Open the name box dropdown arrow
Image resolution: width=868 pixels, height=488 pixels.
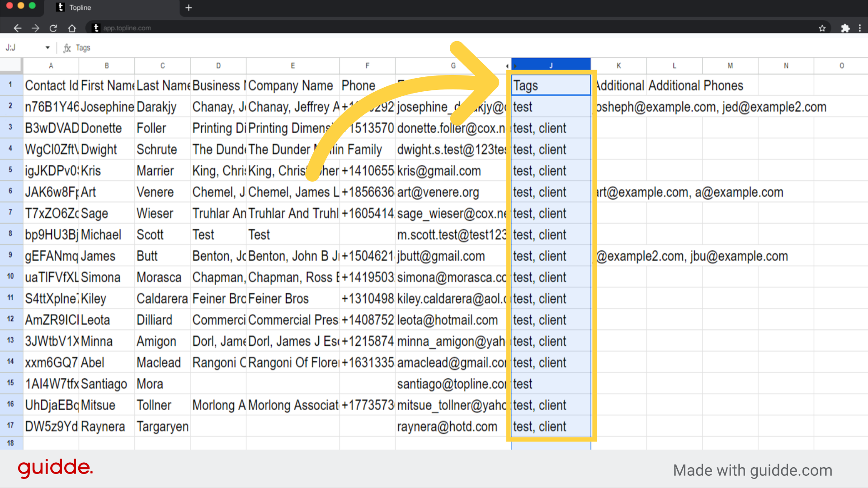point(47,47)
